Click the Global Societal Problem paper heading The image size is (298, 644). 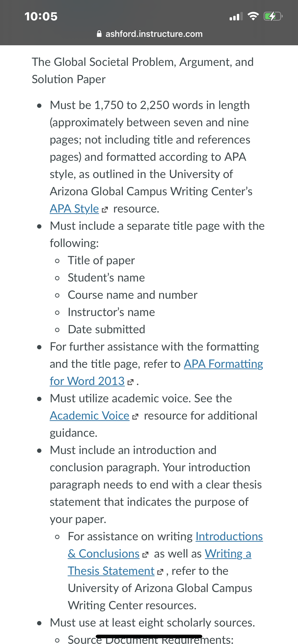pyautogui.click(x=143, y=70)
